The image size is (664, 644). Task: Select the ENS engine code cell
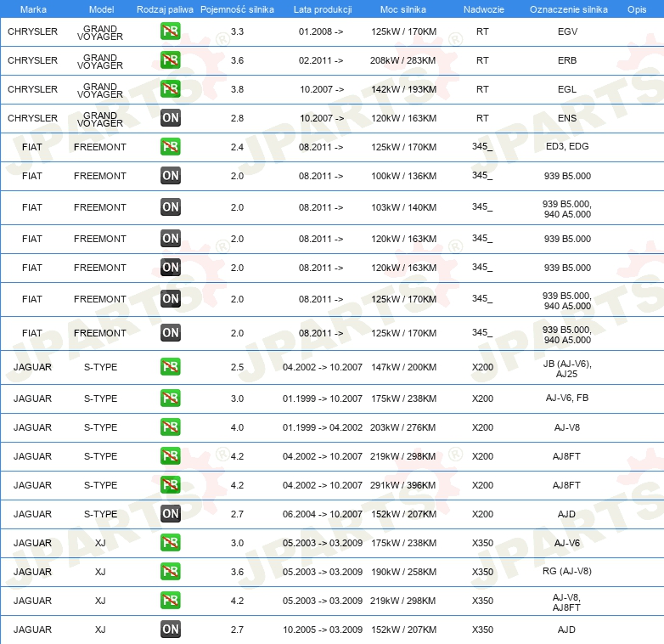pos(567,118)
